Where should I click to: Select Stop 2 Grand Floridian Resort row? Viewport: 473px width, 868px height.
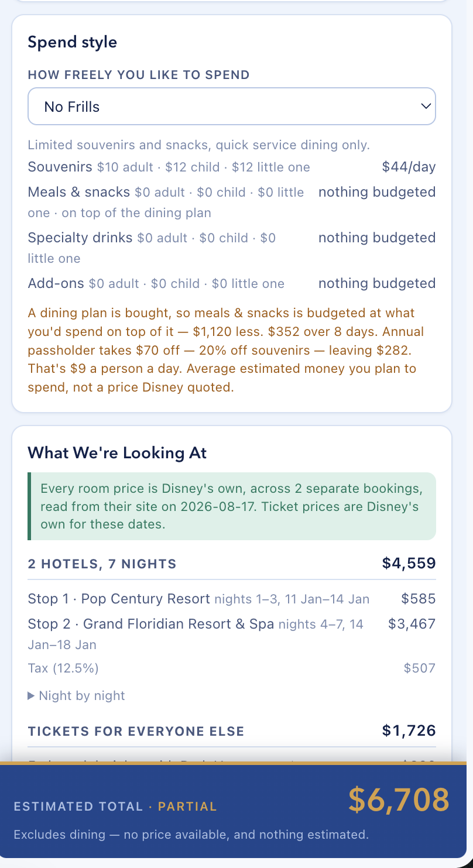tap(232, 634)
